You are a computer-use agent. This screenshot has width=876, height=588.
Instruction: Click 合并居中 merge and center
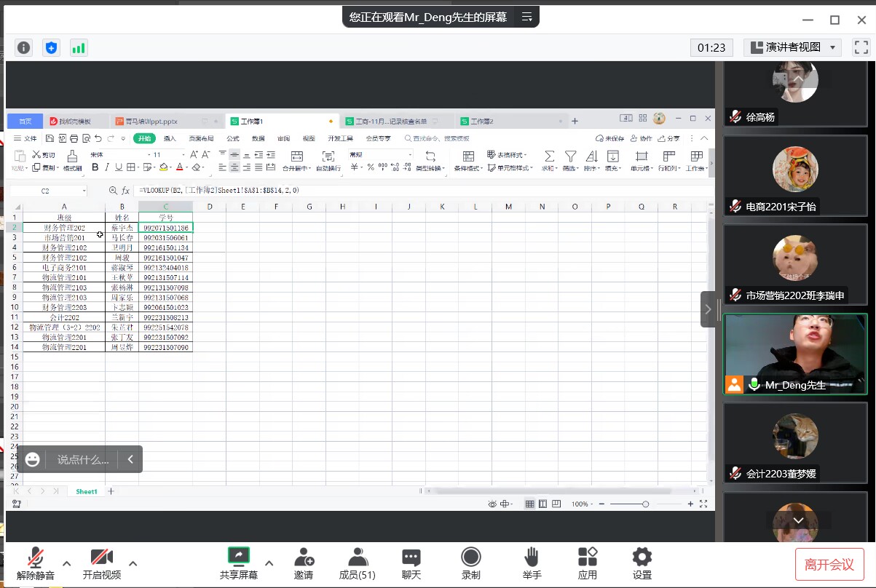pyautogui.click(x=296, y=161)
